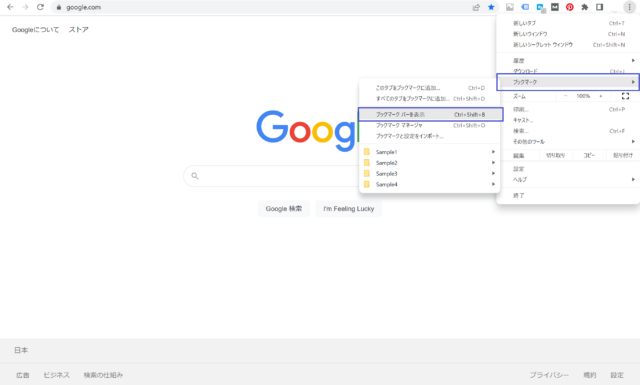Expand the Sample2 folder arrow
Image resolution: width=640 pixels, height=385 pixels.
pyautogui.click(x=493, y=162)
